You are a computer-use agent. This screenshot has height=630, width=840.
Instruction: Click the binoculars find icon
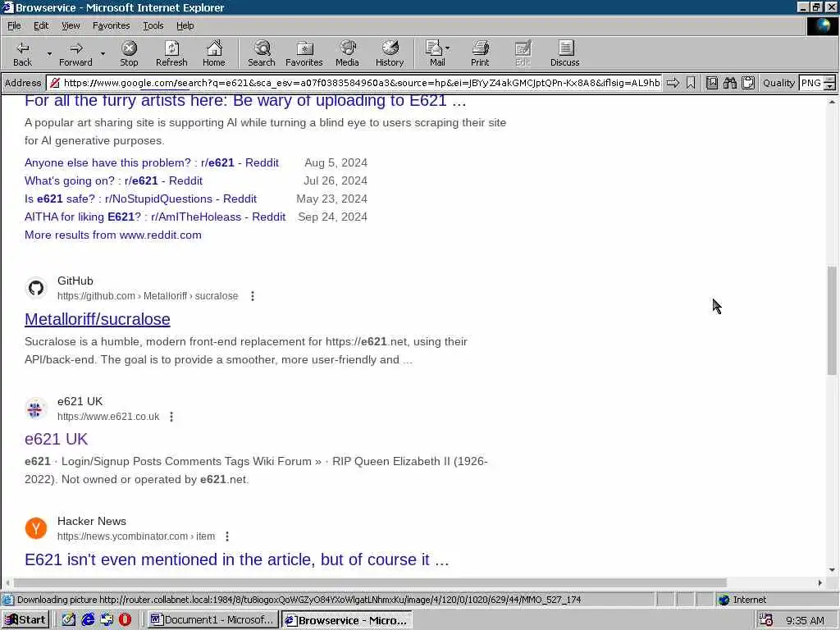730,83
